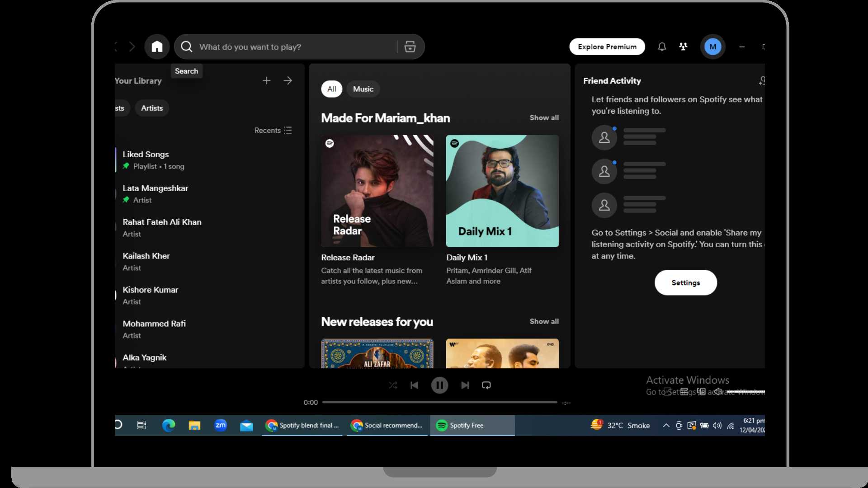Launch Microsoft Edge from taskbar
The width and height of the screenshot is (868, 488).
pyautogui.click(x=169, y=425)
